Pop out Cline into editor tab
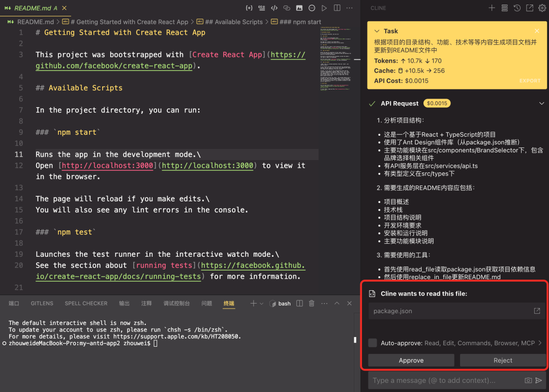This screenshot has height=392, width=549. pos(530,8)
